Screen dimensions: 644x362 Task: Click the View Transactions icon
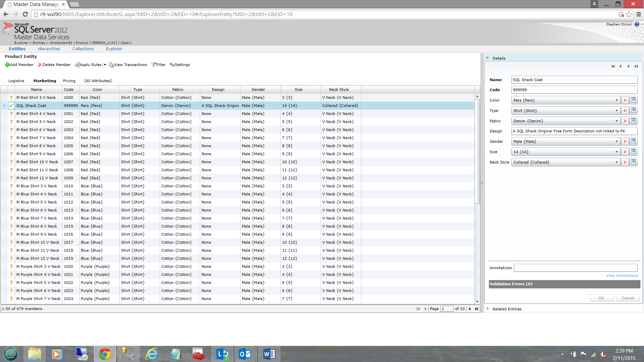111,65
